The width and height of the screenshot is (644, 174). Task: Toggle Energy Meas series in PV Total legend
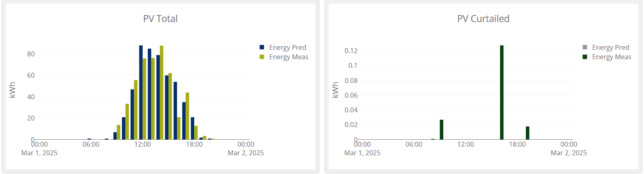tap(288, 57)
